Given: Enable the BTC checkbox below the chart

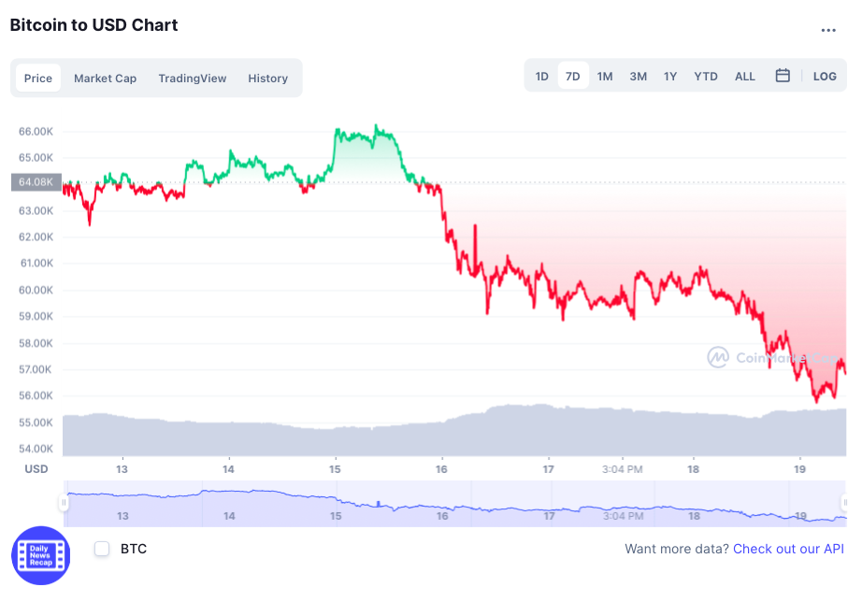Looking at the screenshot, I should tap(101, 550).
